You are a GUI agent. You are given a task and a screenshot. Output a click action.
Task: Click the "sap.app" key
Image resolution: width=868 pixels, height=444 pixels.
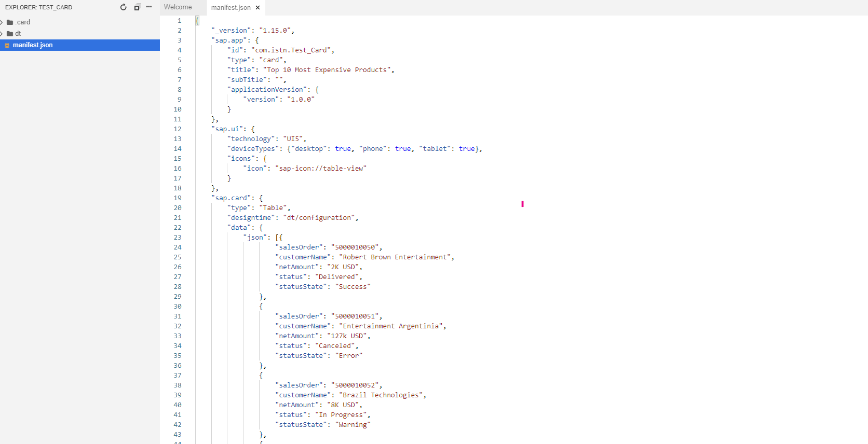coord(229,40)
